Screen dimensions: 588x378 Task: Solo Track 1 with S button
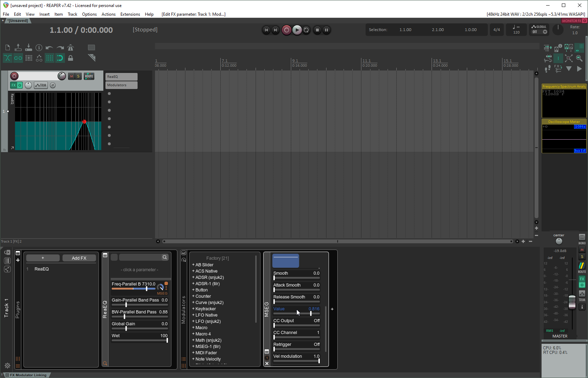click(x=78, y=76)
